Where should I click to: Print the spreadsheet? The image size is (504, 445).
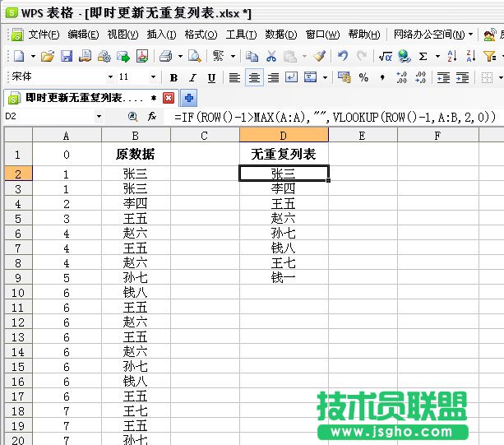point(166,57)
